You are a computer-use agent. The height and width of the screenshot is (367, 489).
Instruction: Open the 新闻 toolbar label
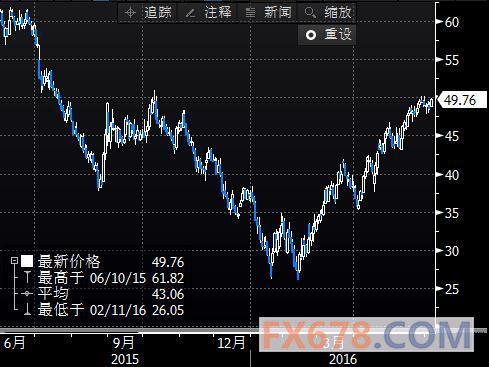[278, 13]
